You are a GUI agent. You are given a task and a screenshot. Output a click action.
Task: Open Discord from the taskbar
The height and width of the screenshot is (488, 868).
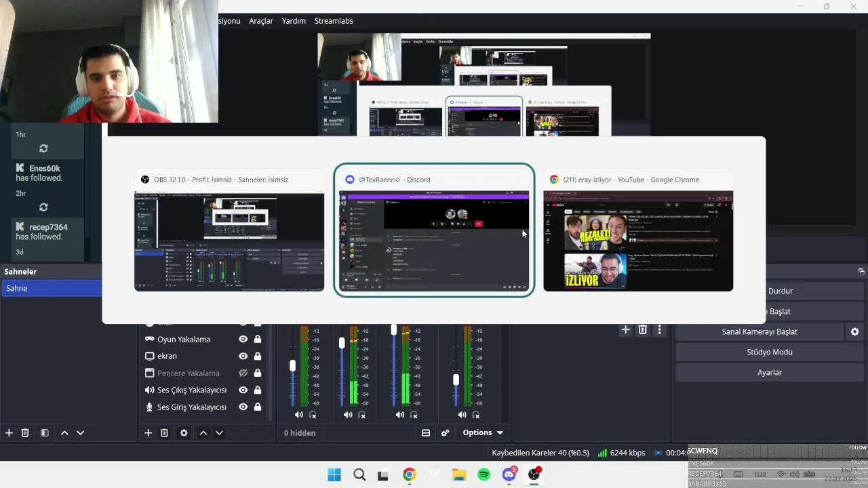click(x=509, y=475)
